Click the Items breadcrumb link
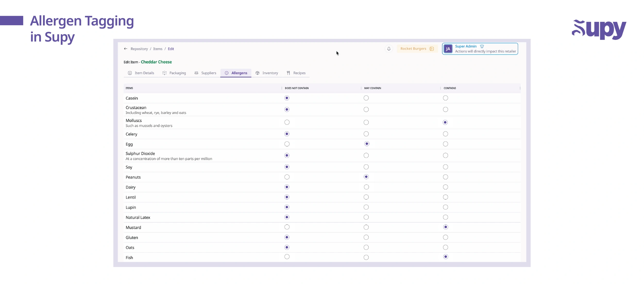Image resolution: width=644 pixels, height=284 pixels. (x=158, y=49)
